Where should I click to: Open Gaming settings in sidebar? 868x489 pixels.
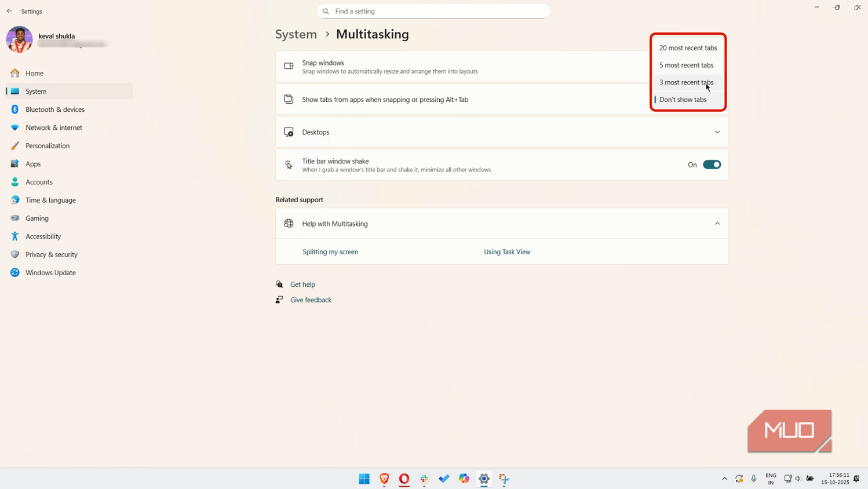click(x=69, y=218)
